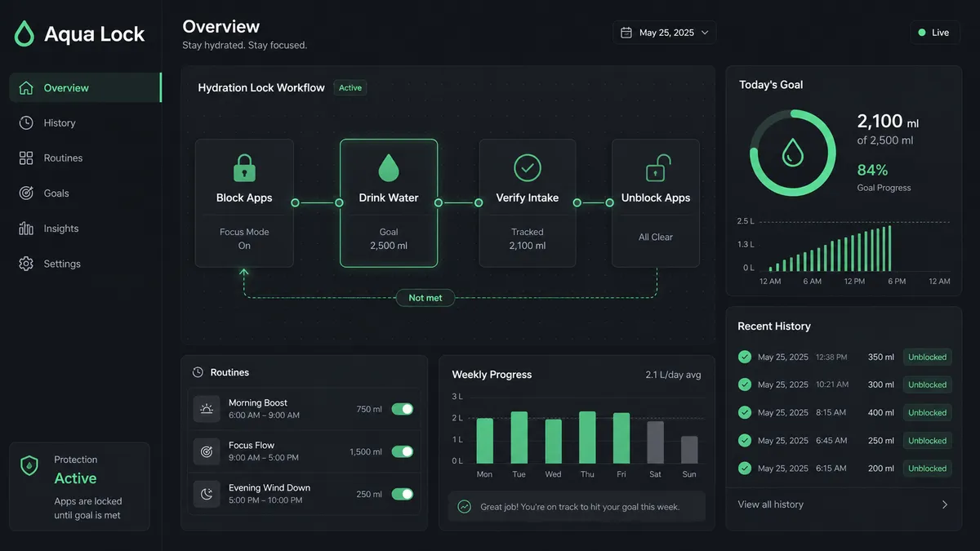Open Settings from the sidebar

pyautogui.click(x=85, y=264)
